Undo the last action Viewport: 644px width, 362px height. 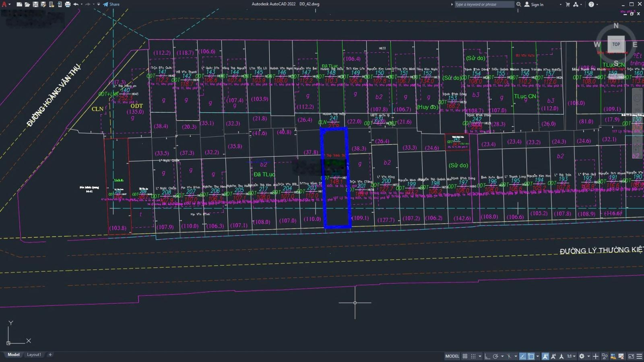(x=76, y=4)
